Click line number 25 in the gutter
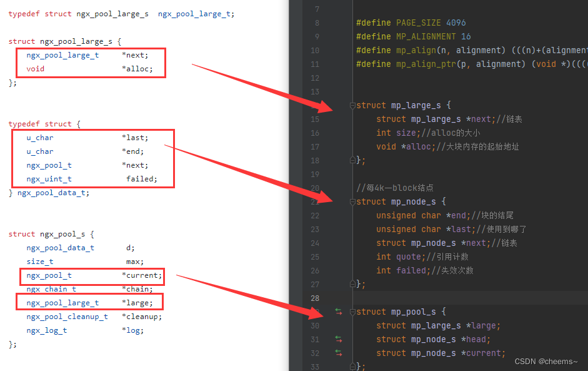Screen dimensions: 588x371 click(315, 257)
